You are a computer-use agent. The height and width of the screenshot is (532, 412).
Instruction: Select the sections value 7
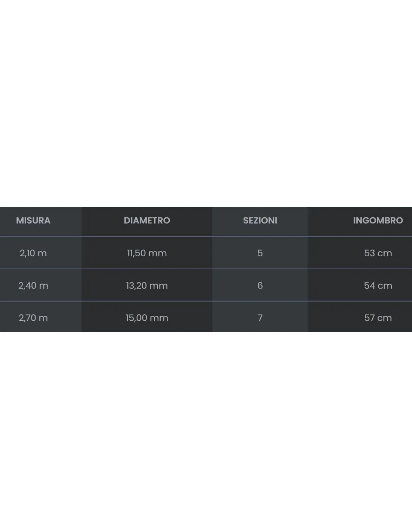[260, 318]
